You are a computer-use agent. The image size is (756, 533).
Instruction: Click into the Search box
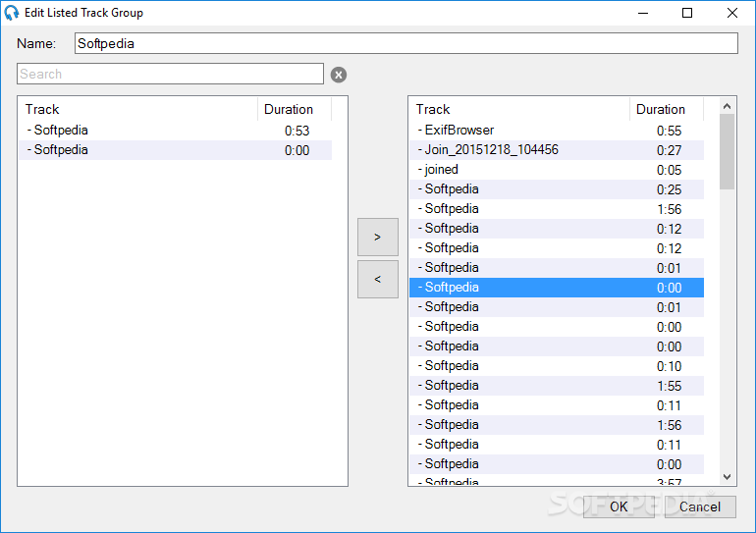170,74
